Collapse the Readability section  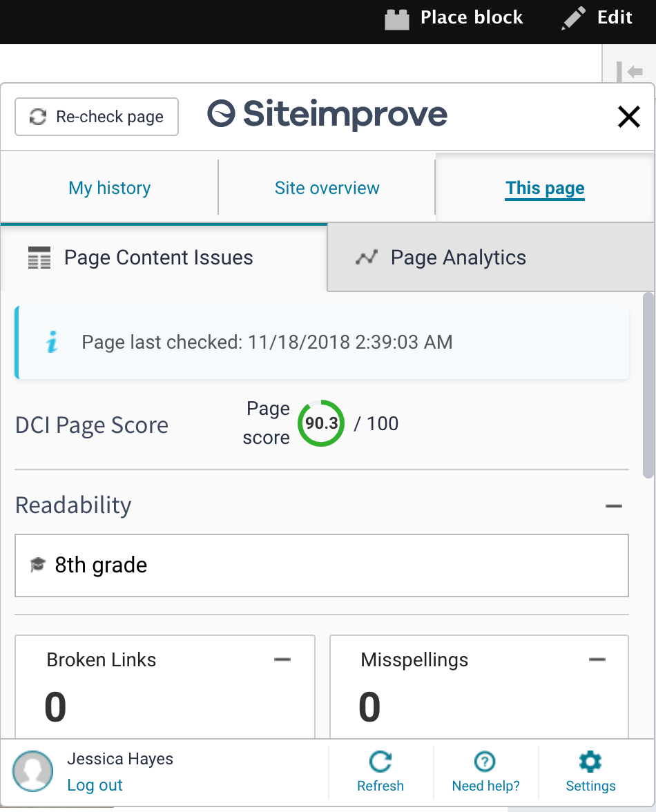pos(613,506)
